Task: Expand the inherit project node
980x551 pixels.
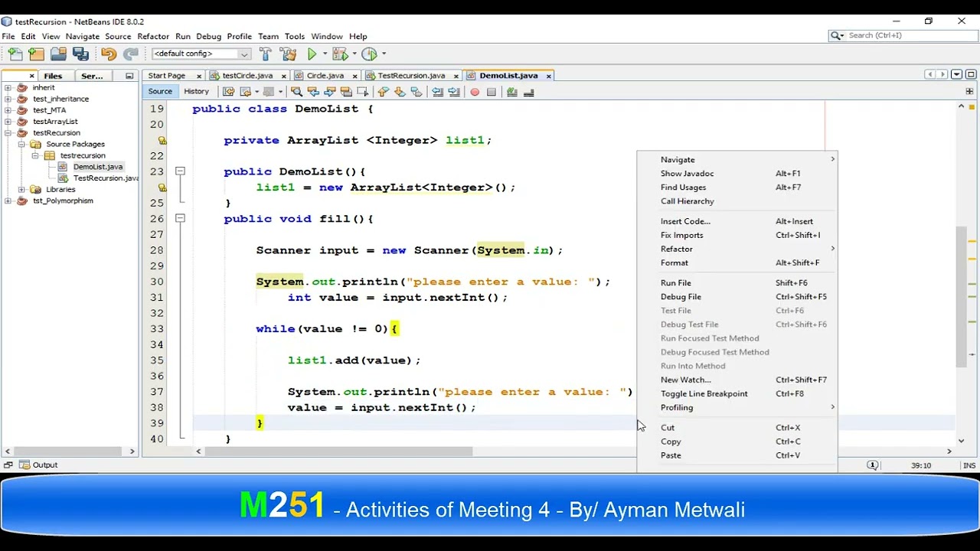Action: (x=8, y=87)
